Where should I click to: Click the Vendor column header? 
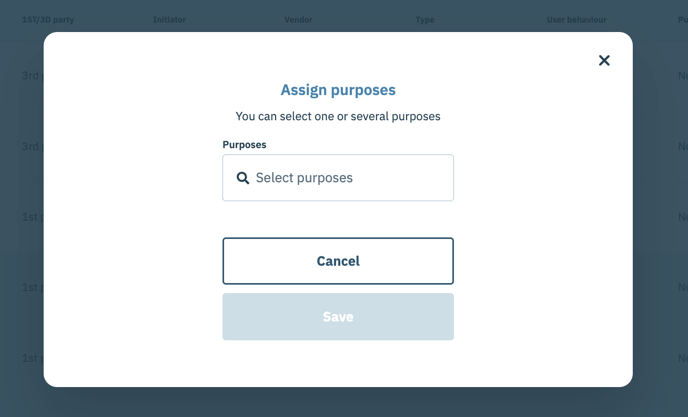point(298,20)
